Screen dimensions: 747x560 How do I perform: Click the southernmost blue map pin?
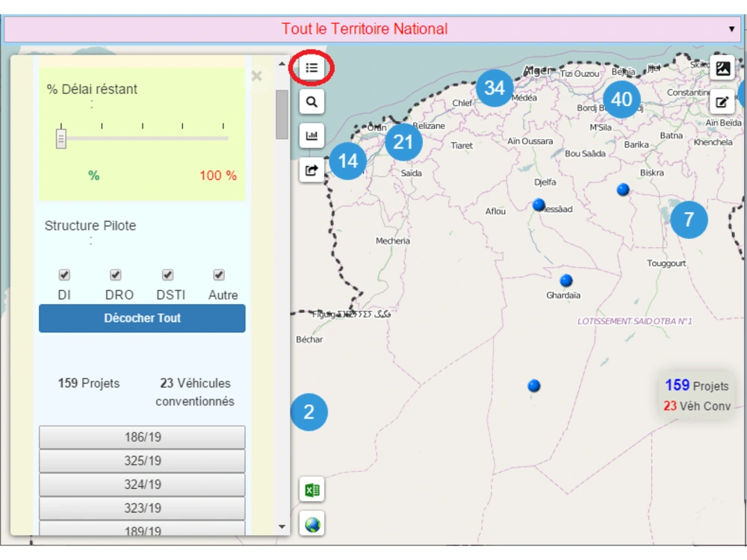534,386
